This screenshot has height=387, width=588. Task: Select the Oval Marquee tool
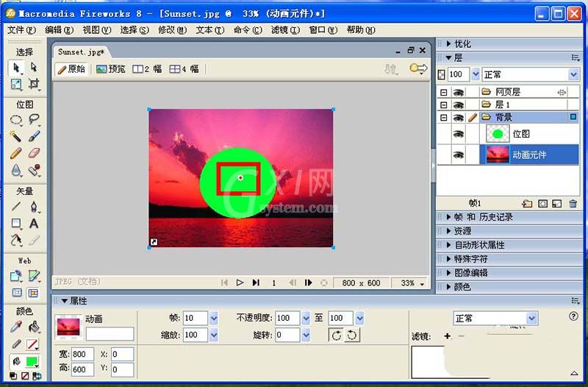16,120
